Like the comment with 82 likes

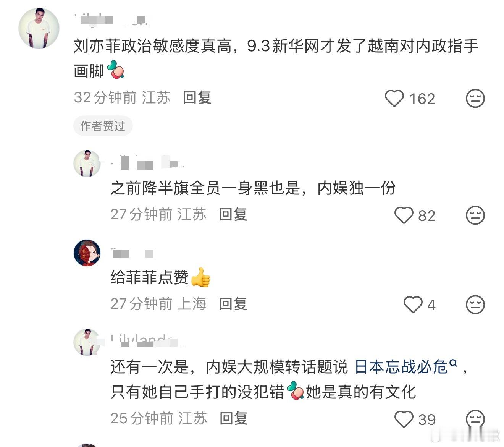point(404,215)
